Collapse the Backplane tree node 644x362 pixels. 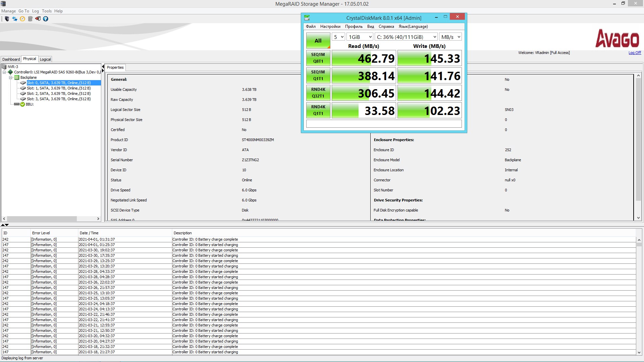click(x=11, y=77)
